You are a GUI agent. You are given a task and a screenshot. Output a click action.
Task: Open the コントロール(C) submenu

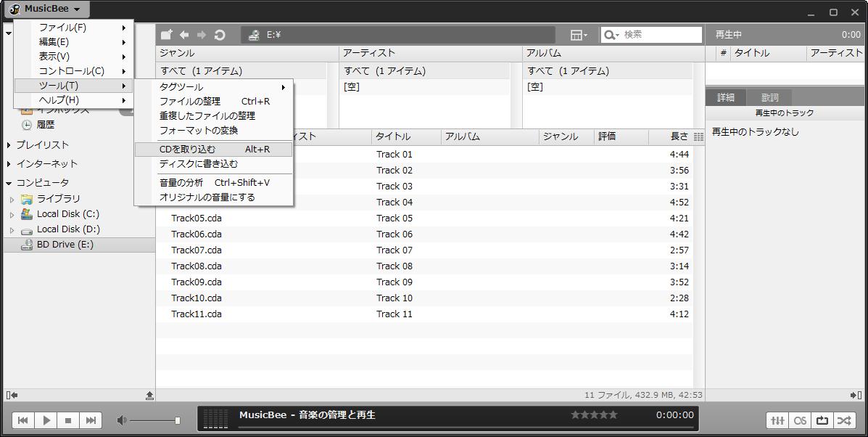point(74,71)
